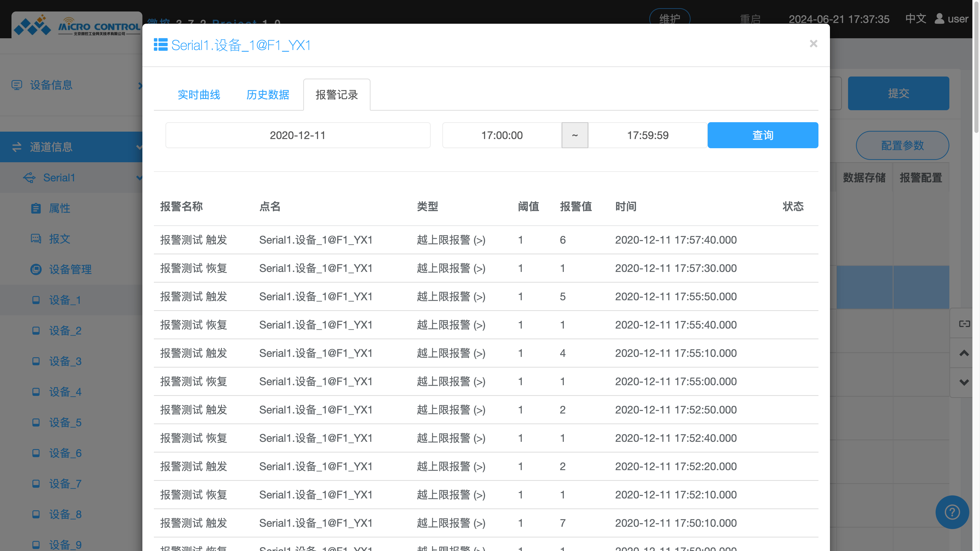This screenshot has height=551, width=980.
Task: Click the 提交 submit button
Action: [x=899, y=93]
